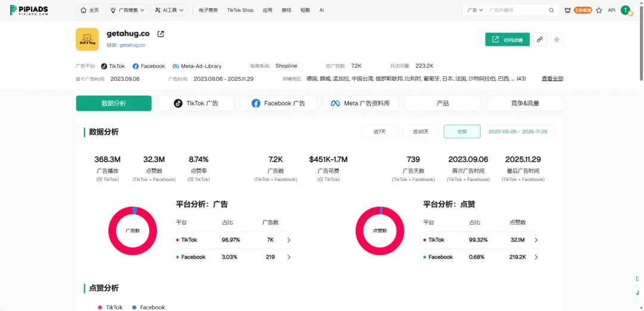This screenshot has height=311, width=644.
Task: Copy store link with chain icon
Action: click(539, 39)
